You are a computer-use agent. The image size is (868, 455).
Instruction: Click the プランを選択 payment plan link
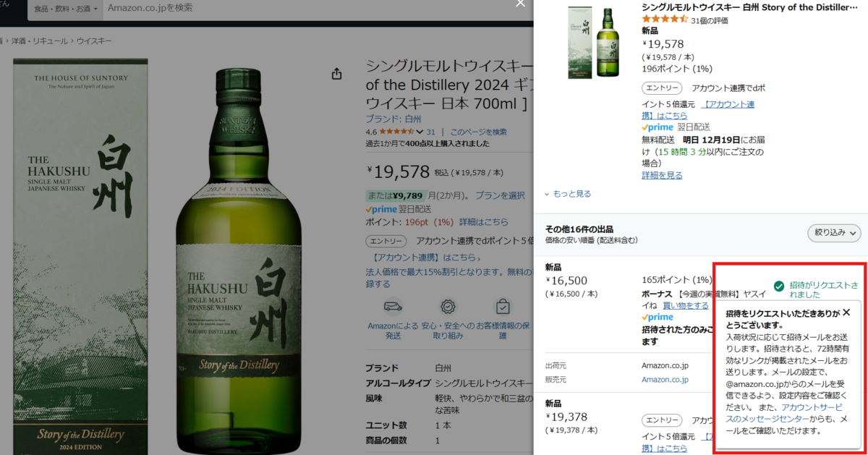point(501,195)
